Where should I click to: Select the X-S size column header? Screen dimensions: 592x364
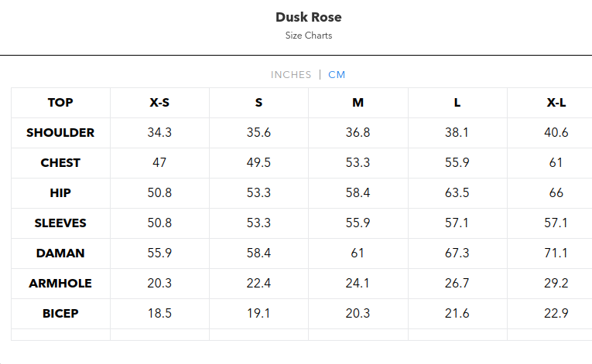159,103
